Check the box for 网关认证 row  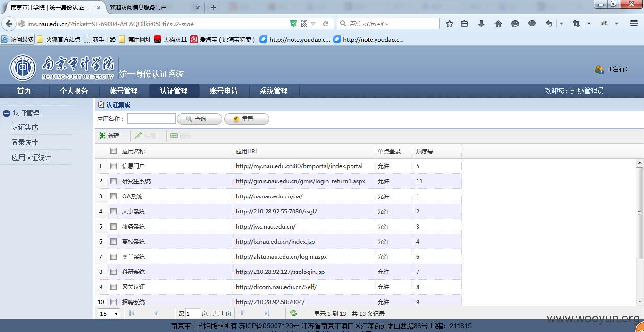pyautogui.click(x=113, y=287)
